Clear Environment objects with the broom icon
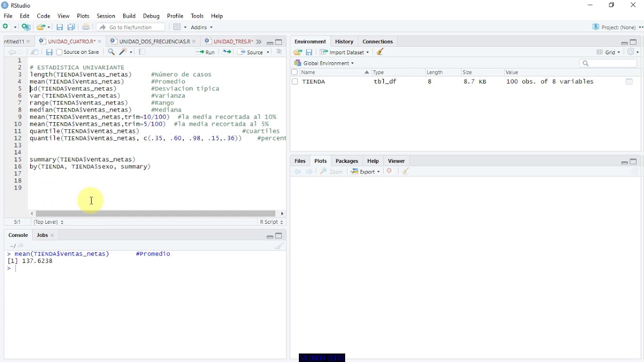This screenshot has width=644, height=362. [x=380, y=52]
